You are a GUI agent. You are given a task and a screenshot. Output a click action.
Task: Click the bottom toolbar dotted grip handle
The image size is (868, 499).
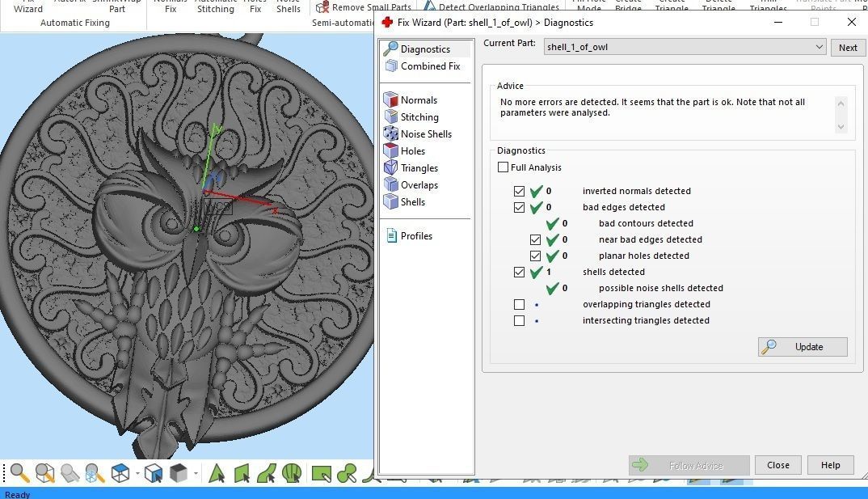[4, 473]
